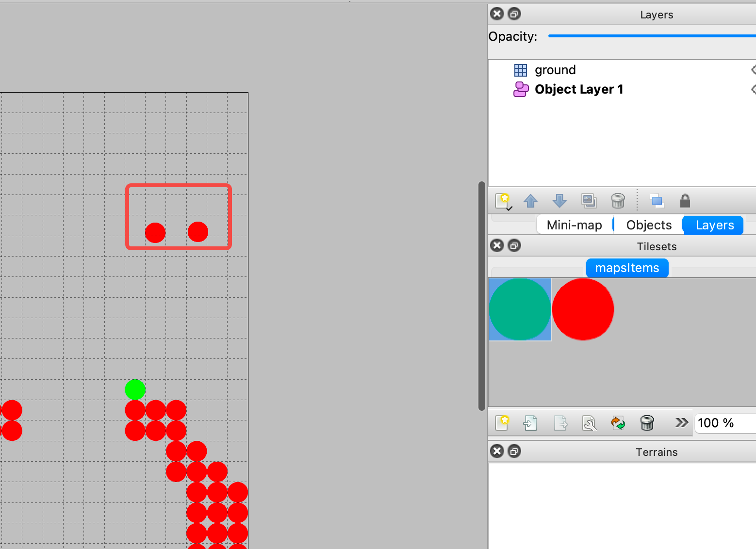This screenshot has width=756, height=549.
Task: Adjust the layer Opacity slider
Action: point(652,36)
